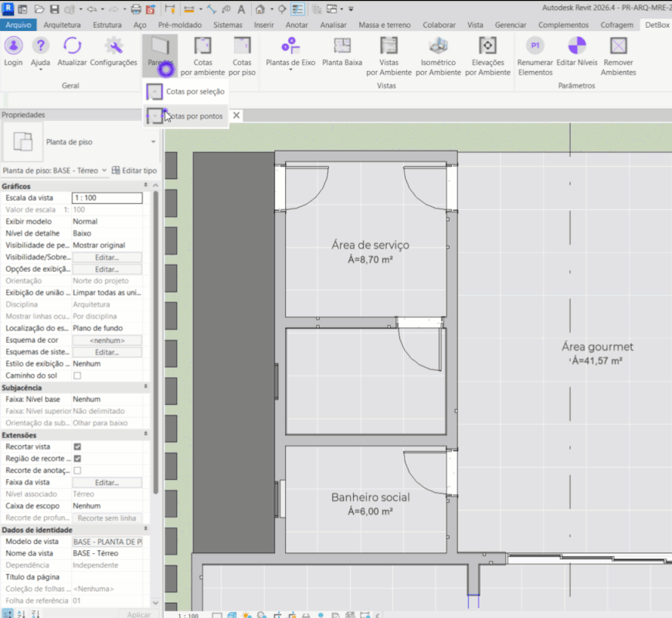Choose Cotas por pontos from dropdown
The image size is (672, 618).
[185, 116]
